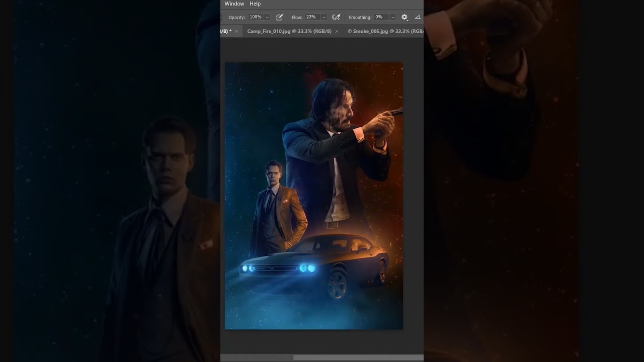Click the Opacity value field showing 100%
Screen dimensions: 644x362
[256, 17]
